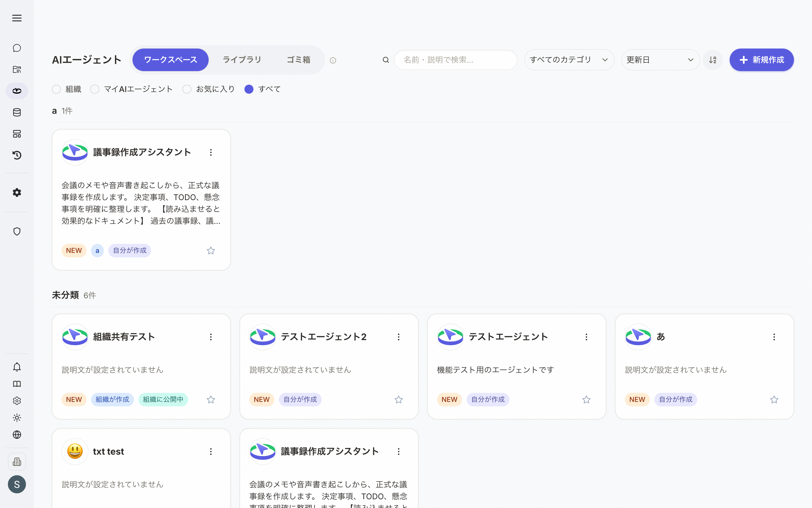Open the options menu for テストエージェント2

point(399,337)
